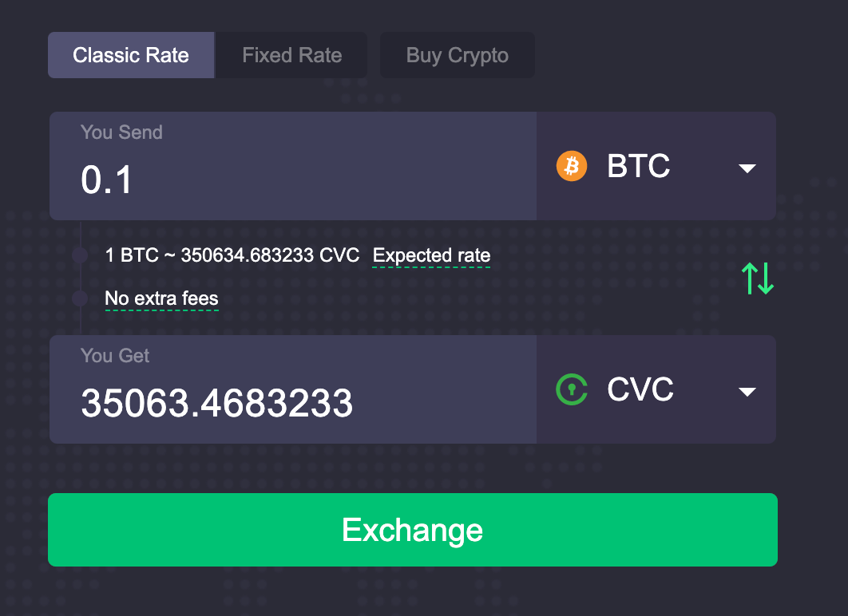This screenshot has width=848, height=616.
Task: Click the 1 BTC ~ 350634.683233 CVC rate text
Action: [x=232, y=255]
